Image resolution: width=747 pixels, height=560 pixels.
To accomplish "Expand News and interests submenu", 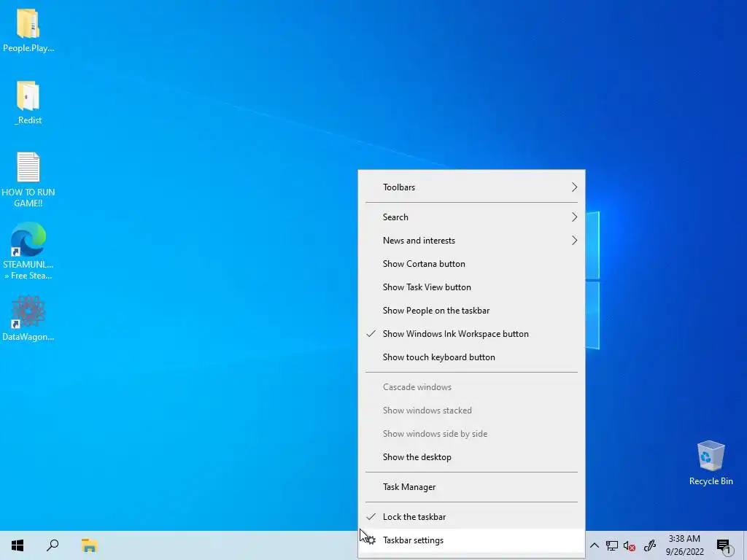I will 471,241.
